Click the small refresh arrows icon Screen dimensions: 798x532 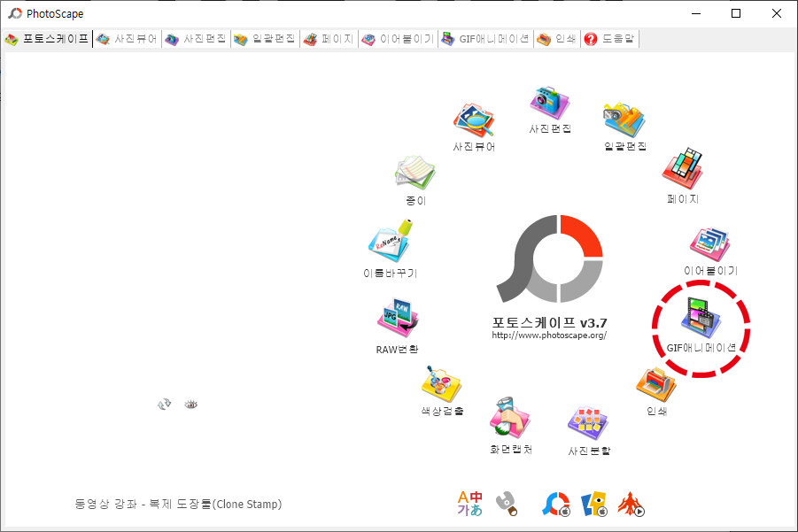[164, 405]
